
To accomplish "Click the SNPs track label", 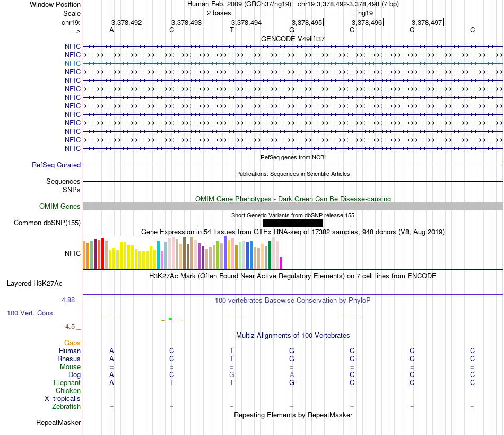I will pyautogui.click(x=72, y=190).
